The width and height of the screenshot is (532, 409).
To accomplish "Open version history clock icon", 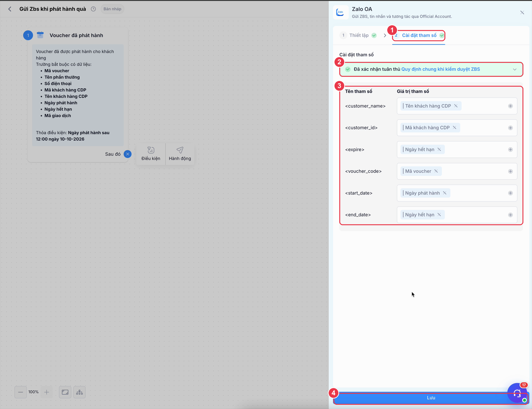I will tap(93, 9).
